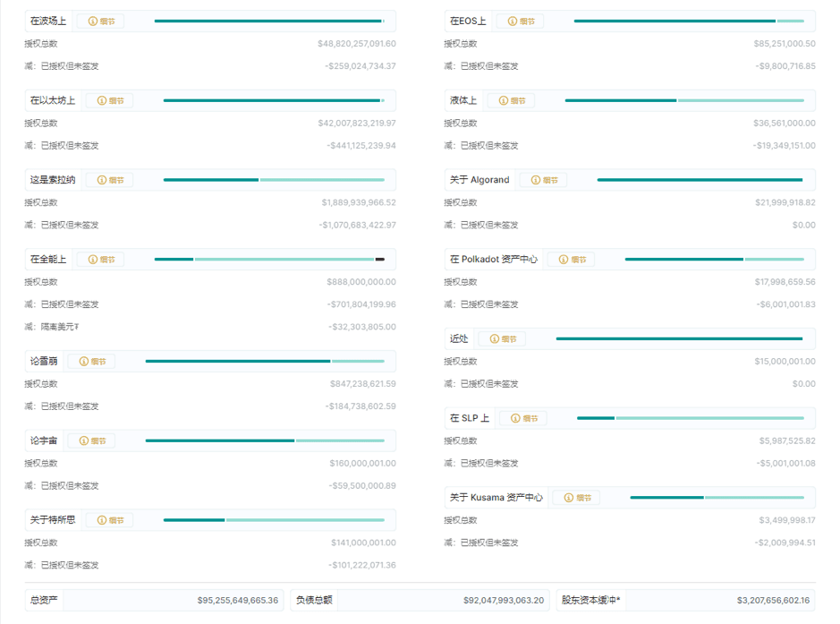This screenshot has height=624, width=840.
Task: Click the 股东资本缓冲* figure
Action: [x=773, y=600]
